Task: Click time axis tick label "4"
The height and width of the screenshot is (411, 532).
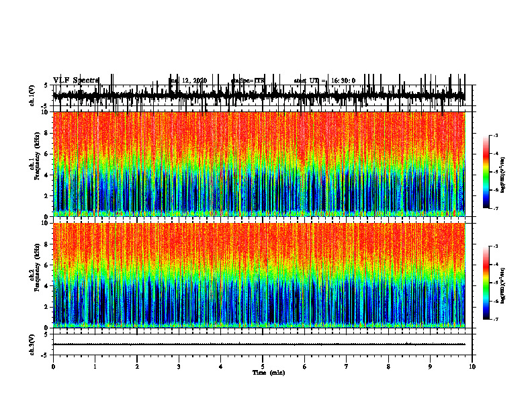Action: pos(221,367)
